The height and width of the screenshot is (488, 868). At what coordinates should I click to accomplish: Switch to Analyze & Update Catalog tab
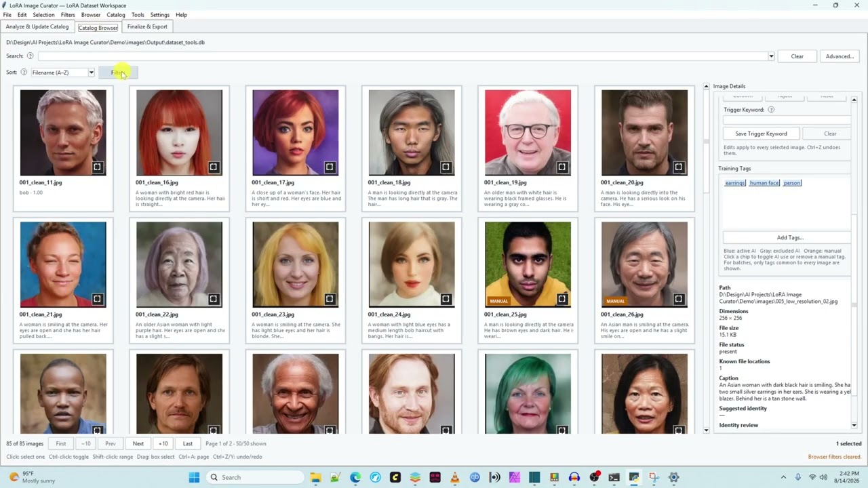click(x=37, y=26)
